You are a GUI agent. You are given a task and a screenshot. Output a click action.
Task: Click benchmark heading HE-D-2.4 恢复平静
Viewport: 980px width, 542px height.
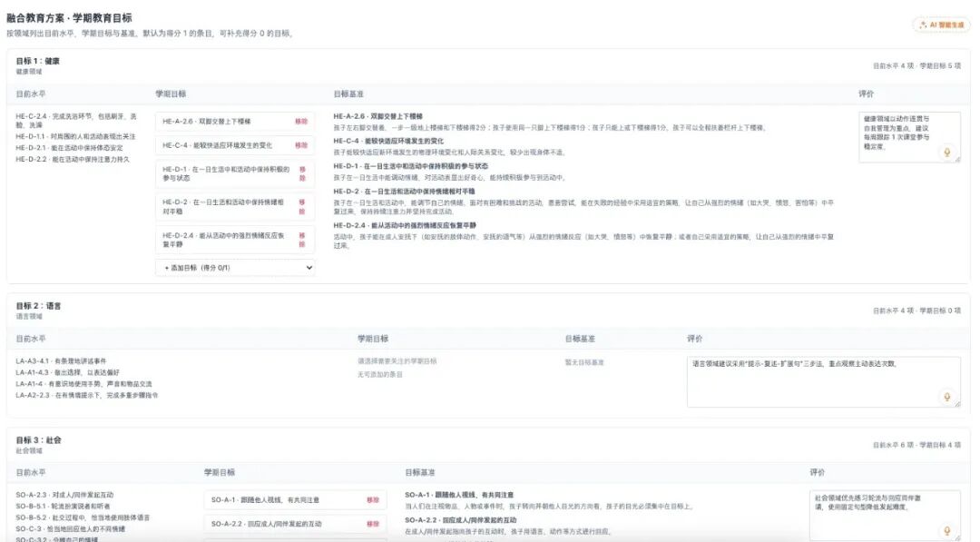(405, 225)
